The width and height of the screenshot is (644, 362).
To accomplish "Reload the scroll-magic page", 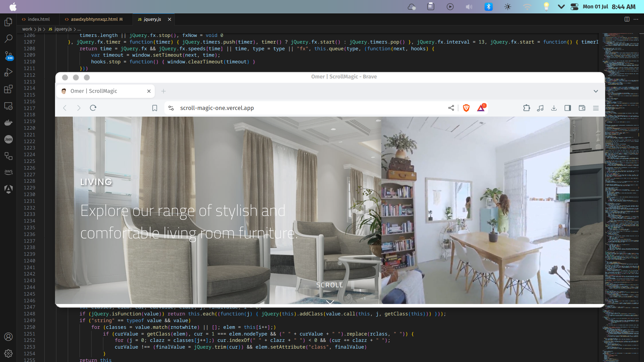I will [x=93, y=108].
